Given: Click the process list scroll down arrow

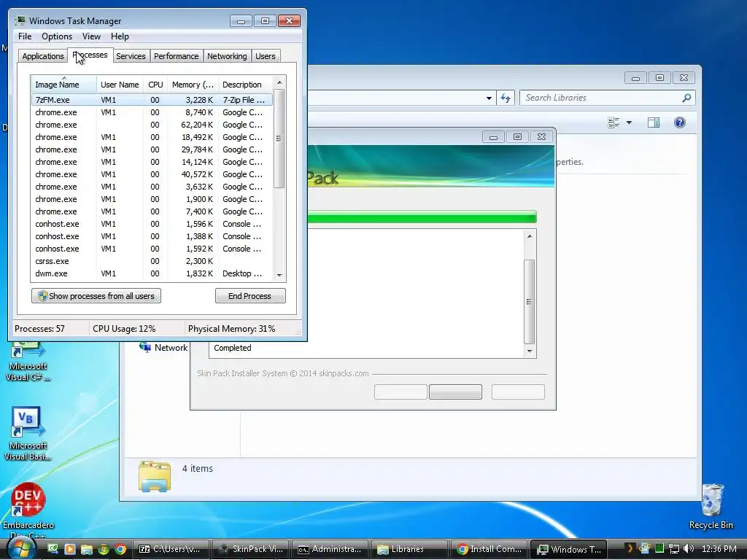Looking at the screenshot, I should pyautogui.click(x=279, y=275).
